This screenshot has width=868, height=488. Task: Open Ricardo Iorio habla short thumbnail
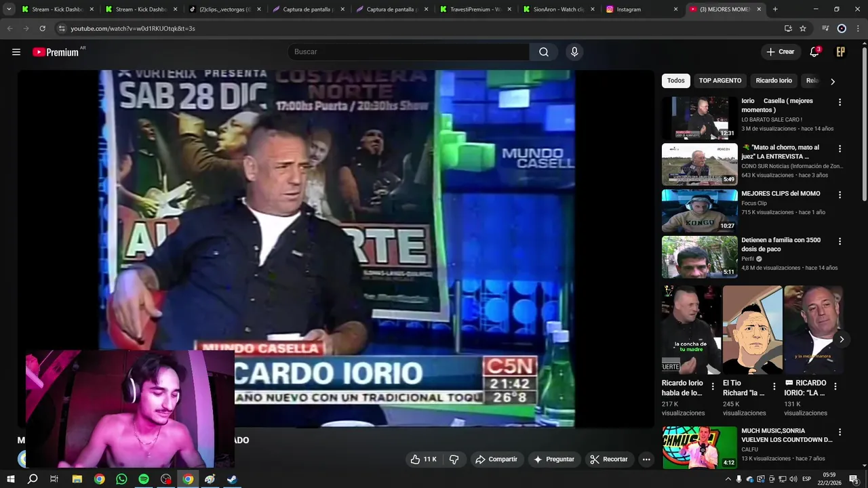690,329
